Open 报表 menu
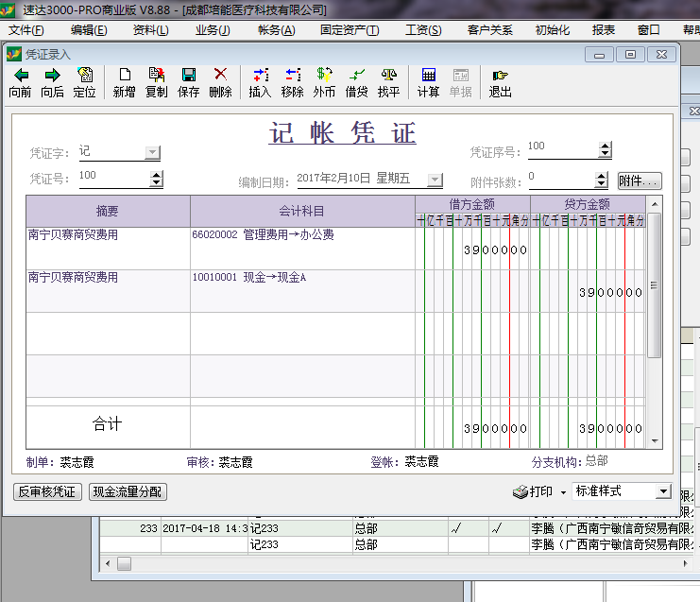 604,30
